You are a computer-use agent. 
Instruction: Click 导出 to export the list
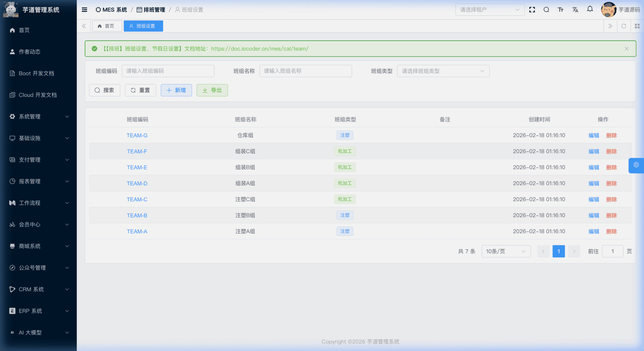212,90
